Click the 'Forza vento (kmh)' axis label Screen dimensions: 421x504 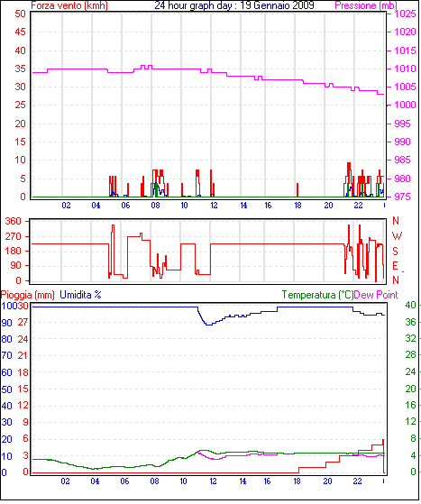click(69, 5)
